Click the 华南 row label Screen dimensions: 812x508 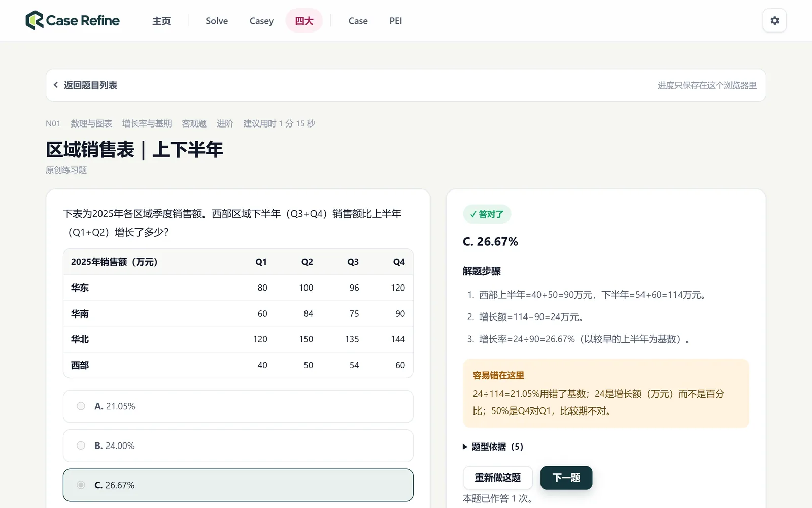pyautogui.click(x=80, y=314)
